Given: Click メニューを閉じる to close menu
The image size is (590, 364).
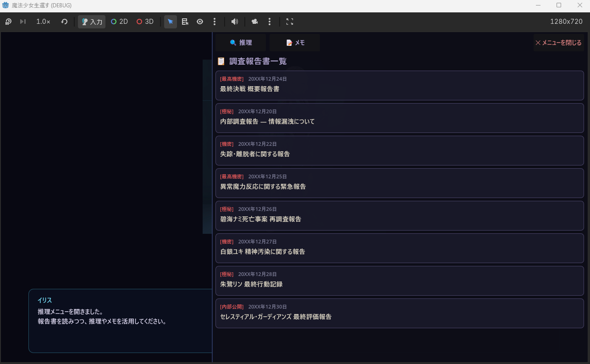Looking at the screenshot, I should (x=558, y=43).
